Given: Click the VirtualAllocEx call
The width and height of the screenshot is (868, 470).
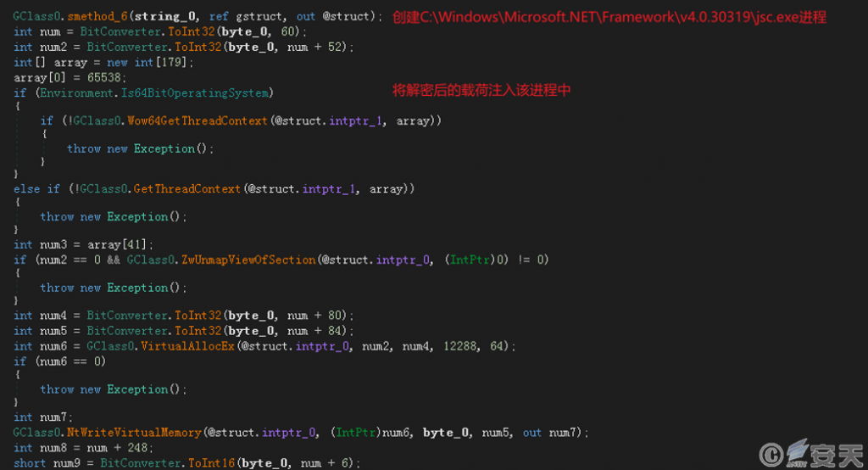Looking at the screenshot, I should (x=187, y=346).
